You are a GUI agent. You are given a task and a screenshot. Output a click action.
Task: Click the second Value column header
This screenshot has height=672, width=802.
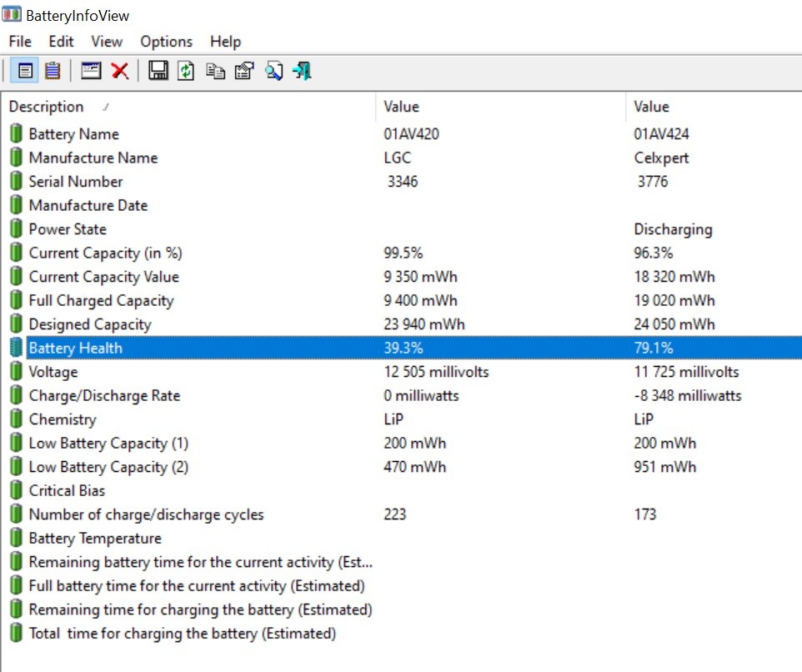coord(714,107)
